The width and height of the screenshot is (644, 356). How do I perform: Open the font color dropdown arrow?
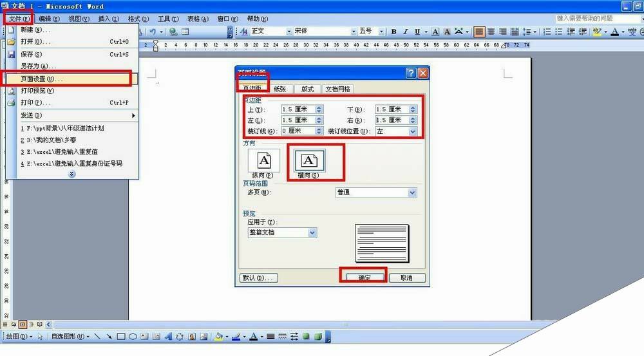click(x=623, y=31)
